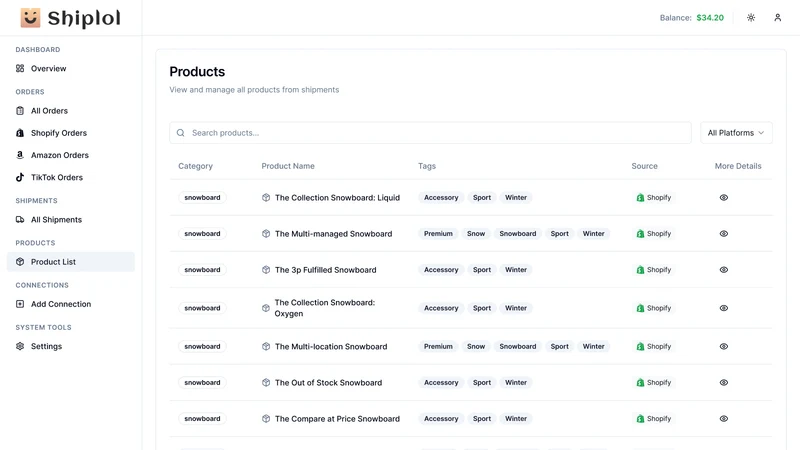View details eye for Multi-managed Snowboard
The height and width of the screenshot is (450, 800).
(723, 234)
